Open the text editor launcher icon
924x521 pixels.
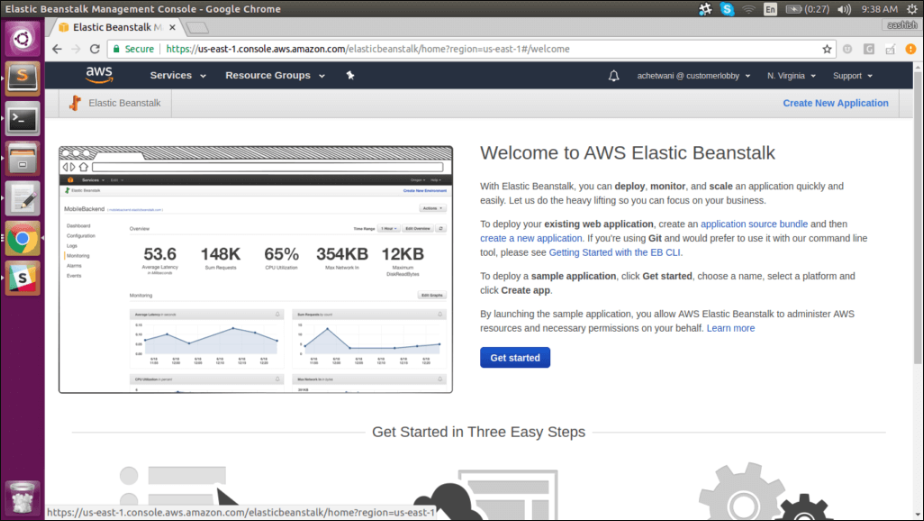22,199
